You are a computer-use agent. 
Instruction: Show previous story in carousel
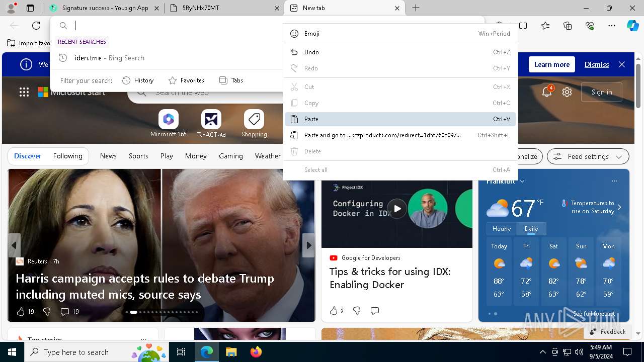click(x=14, y=245)
